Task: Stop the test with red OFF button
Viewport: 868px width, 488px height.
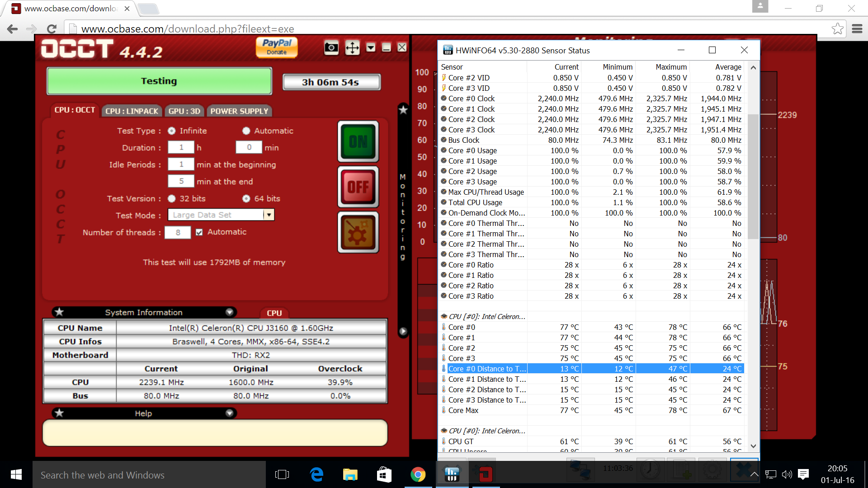Action: 358,187
